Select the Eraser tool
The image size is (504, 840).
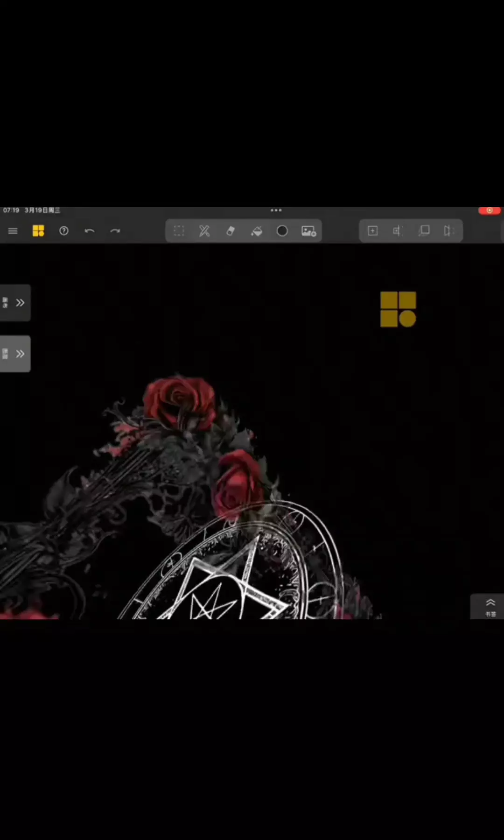pos(231,231)
